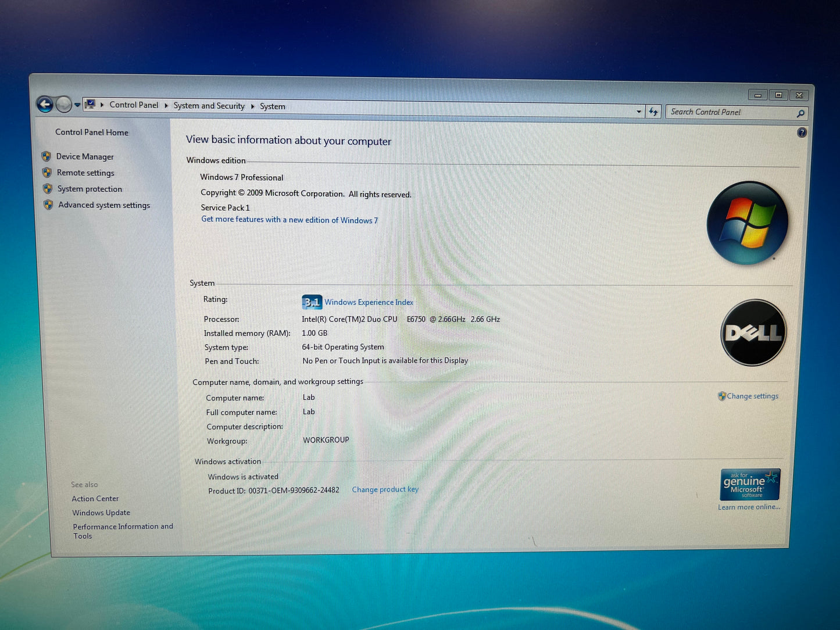This screenshot has height=630, width=840.
Task: Click the 3.1 rating score badge
Action: 312,302
